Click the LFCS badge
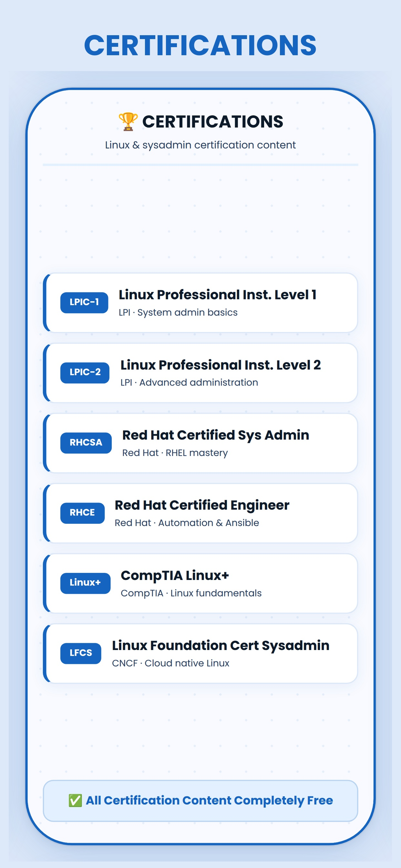This screenshot has height=868, width=401. click(81, 653)
